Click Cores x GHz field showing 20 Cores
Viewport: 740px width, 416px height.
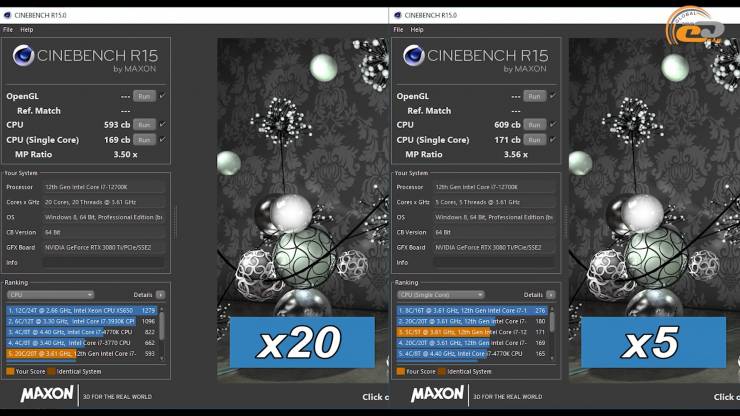click(x=104, y=202)
